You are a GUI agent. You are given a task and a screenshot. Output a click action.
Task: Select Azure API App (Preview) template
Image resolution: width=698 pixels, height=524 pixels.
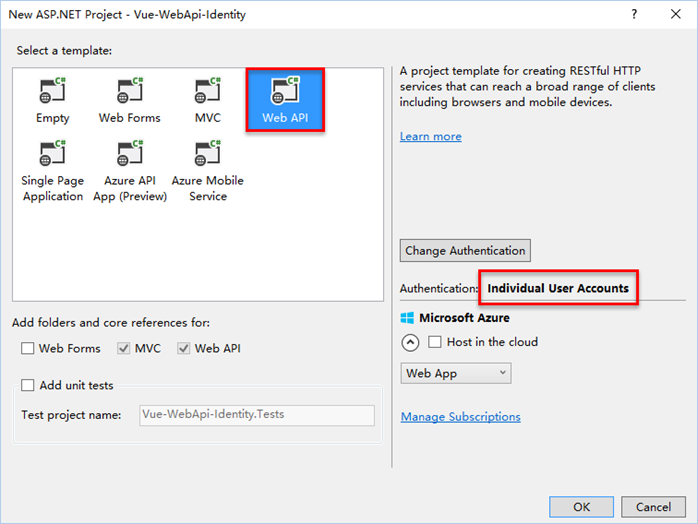pos(130,171)
